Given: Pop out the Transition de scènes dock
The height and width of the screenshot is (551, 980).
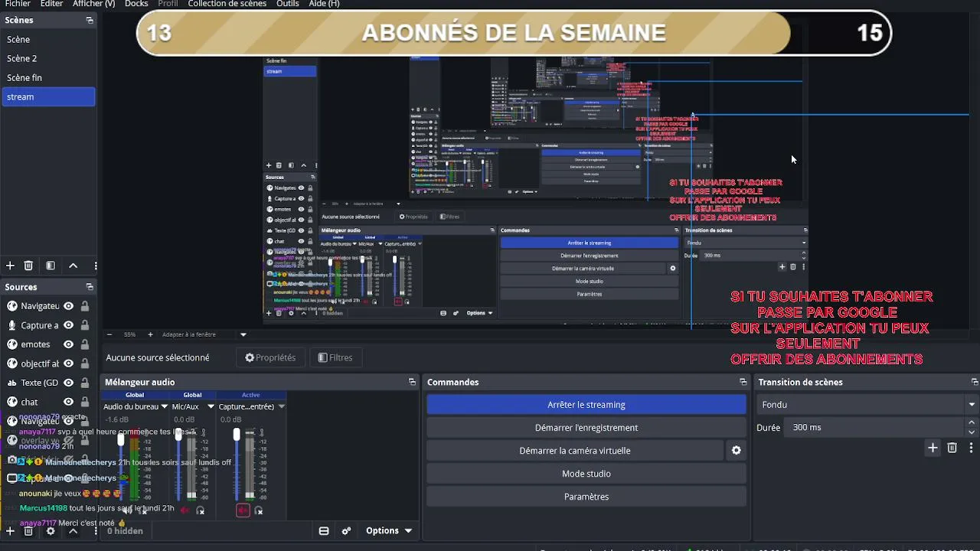Looking at the screenshot, I should click(974, 382).
